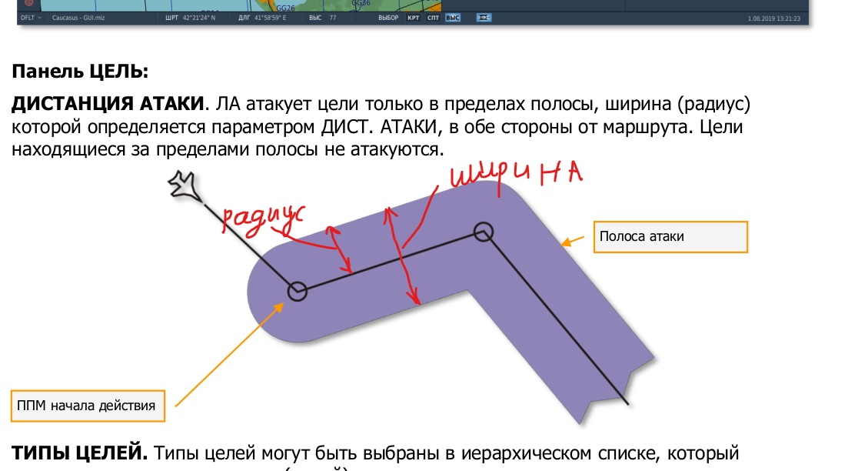Image resolution: width=868 pixels, height=471 pixels.
Task: Click the Полоса атаки callout box
Action: (670, 237)
